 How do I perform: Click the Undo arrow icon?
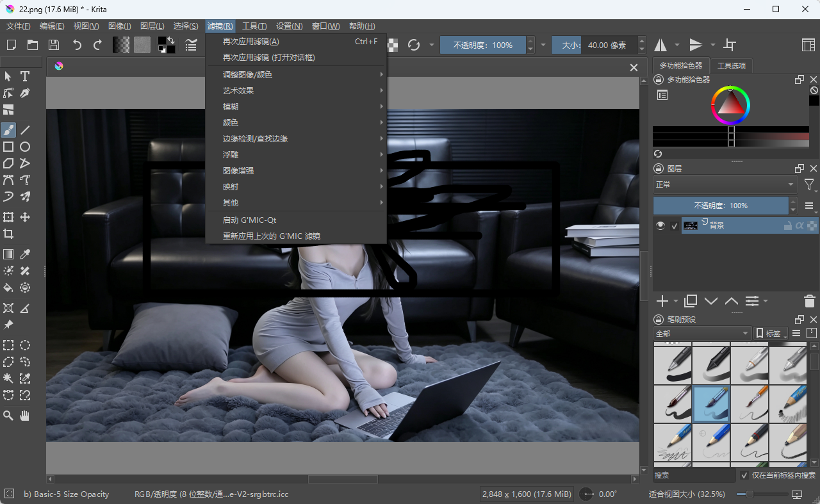pos(77,45)
